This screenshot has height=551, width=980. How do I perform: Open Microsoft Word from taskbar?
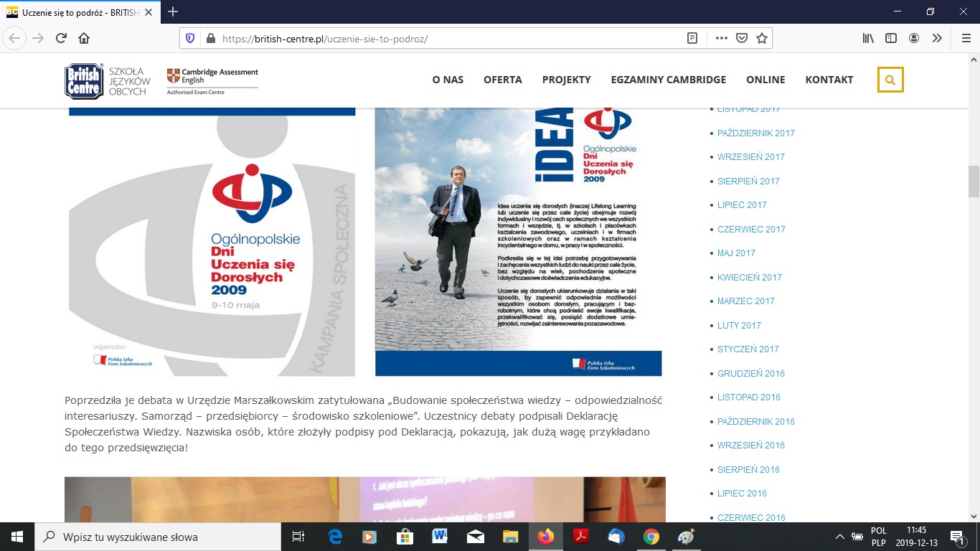coord(440,537)
